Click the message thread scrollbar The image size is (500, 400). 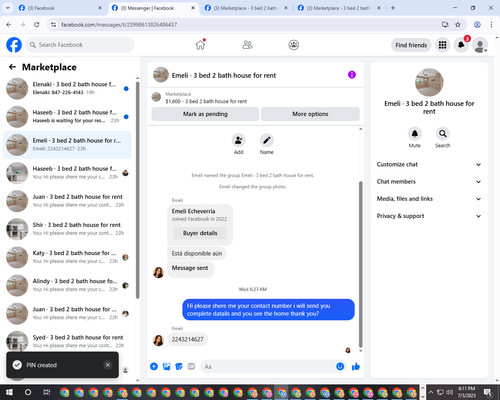click(x=360, y=264)
